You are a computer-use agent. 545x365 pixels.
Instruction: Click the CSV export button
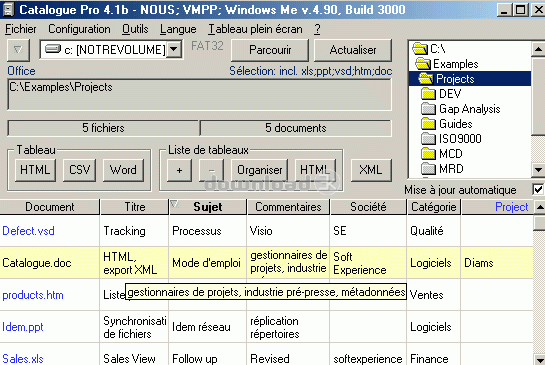[79, 170]
